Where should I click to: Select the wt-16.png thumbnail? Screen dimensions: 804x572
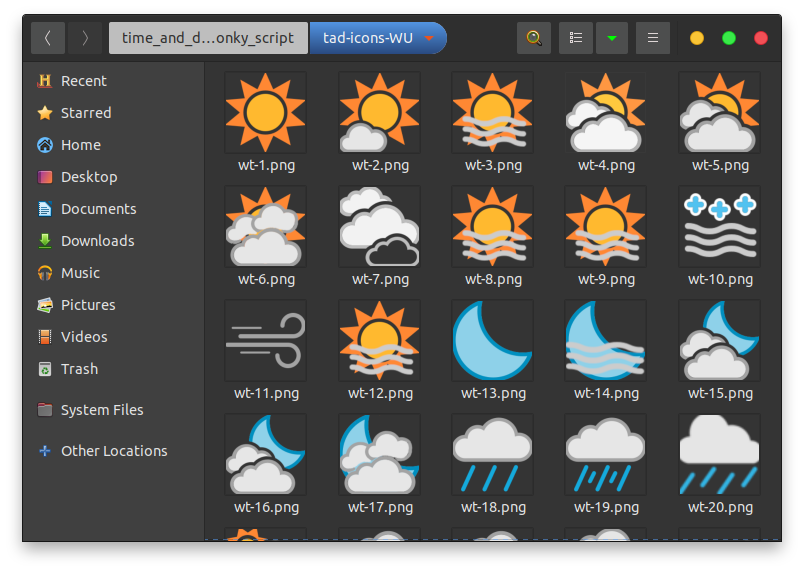point(266,455)
